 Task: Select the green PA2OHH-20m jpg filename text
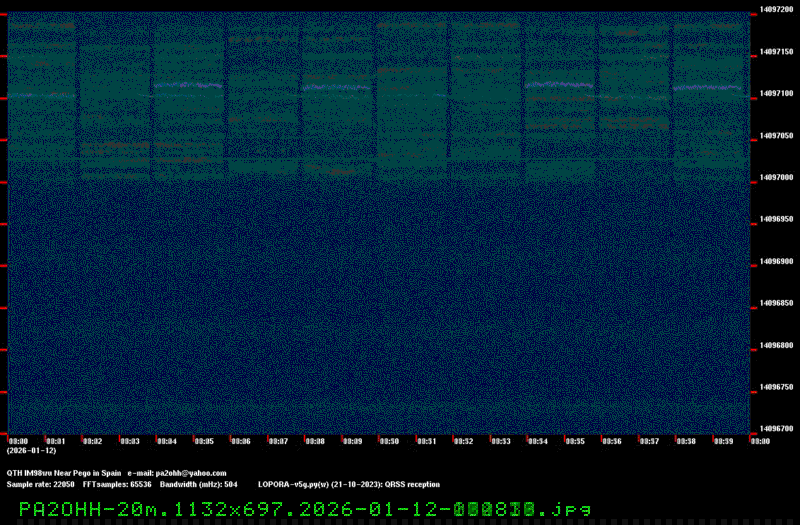click(x=305, y=509)
